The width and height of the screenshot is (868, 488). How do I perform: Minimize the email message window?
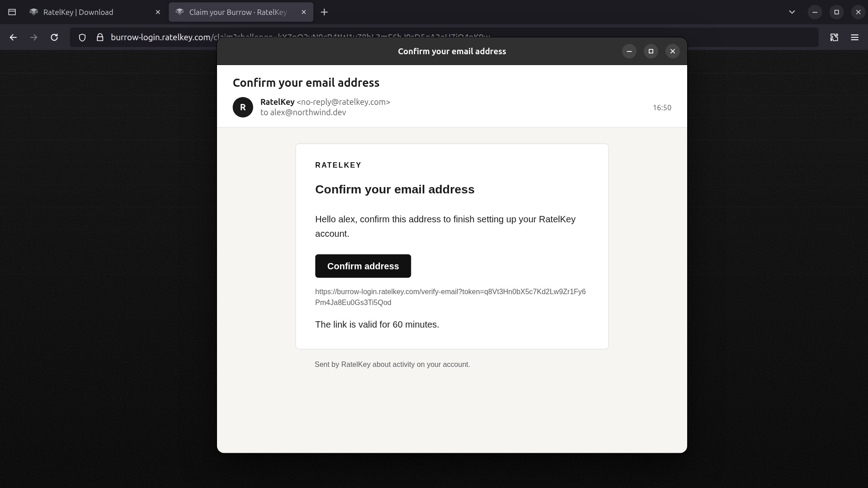pos(629,52)
